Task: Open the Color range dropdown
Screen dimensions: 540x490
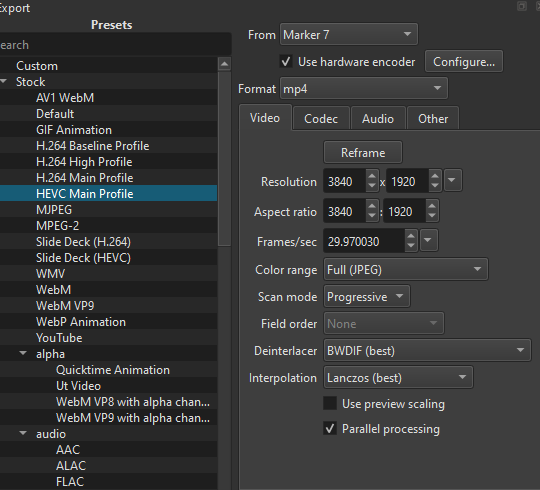Action: (x=406, y=269)
